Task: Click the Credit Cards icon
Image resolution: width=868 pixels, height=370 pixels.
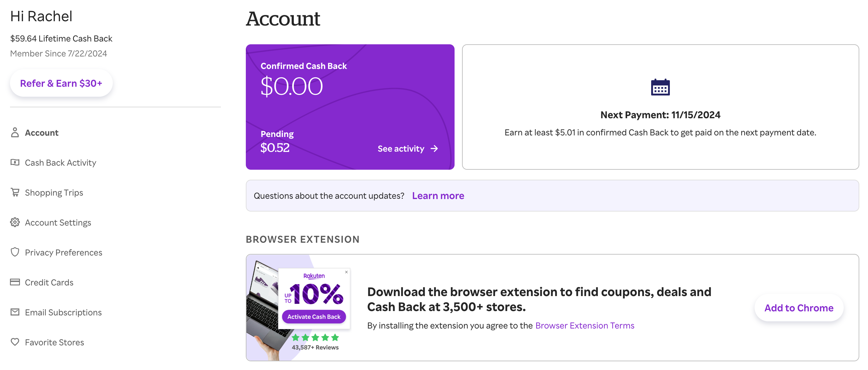Action: [15, 282]
